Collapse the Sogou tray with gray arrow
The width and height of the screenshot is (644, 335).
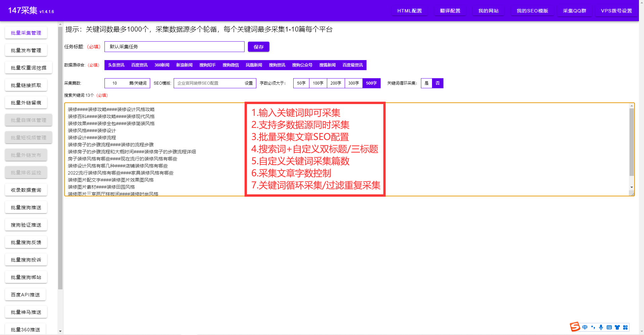click(642, 331)
